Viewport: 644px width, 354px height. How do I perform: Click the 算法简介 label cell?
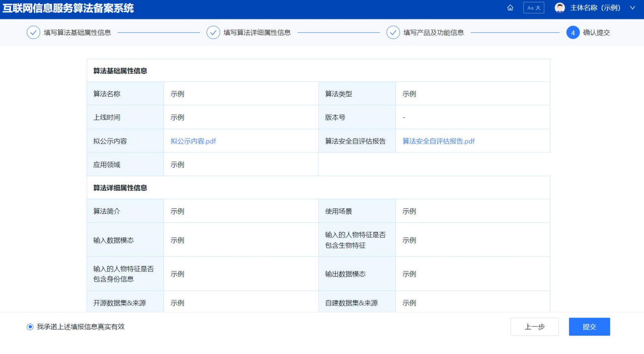[x=125, y=211]
